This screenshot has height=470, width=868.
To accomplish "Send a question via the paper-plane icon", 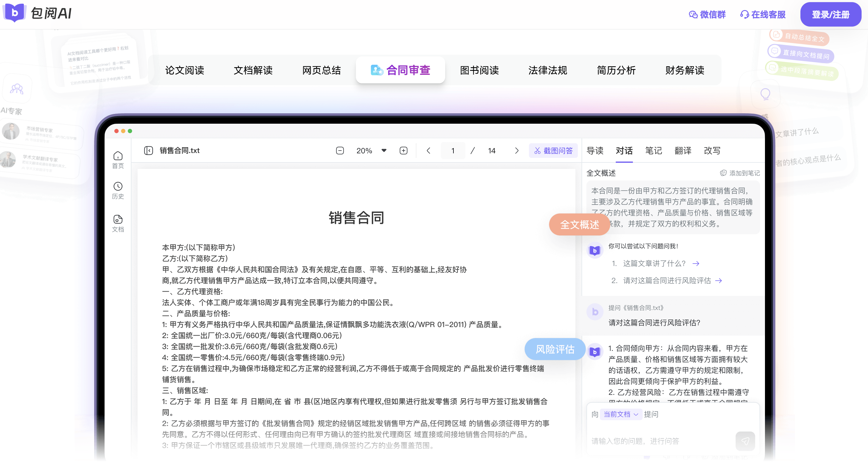I will [745, 441].
